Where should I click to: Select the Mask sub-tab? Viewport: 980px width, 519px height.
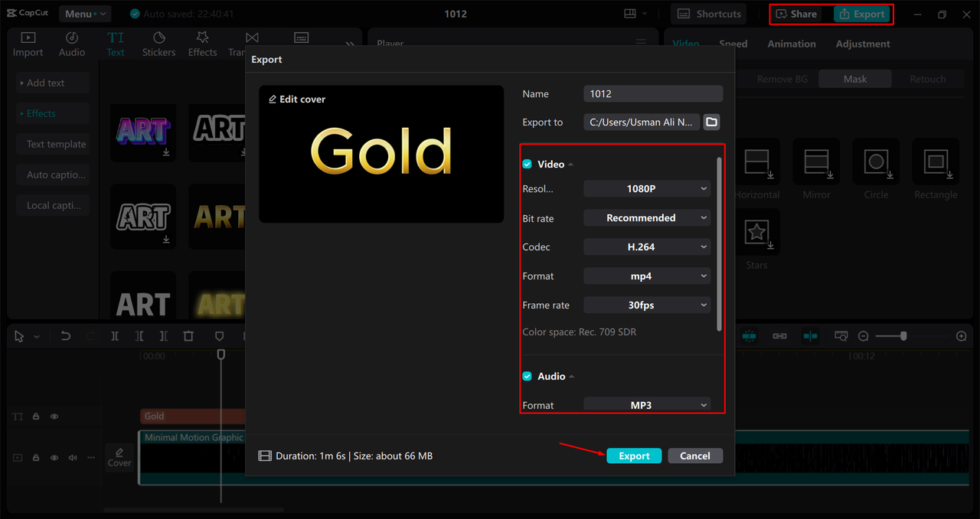point(855,79)
